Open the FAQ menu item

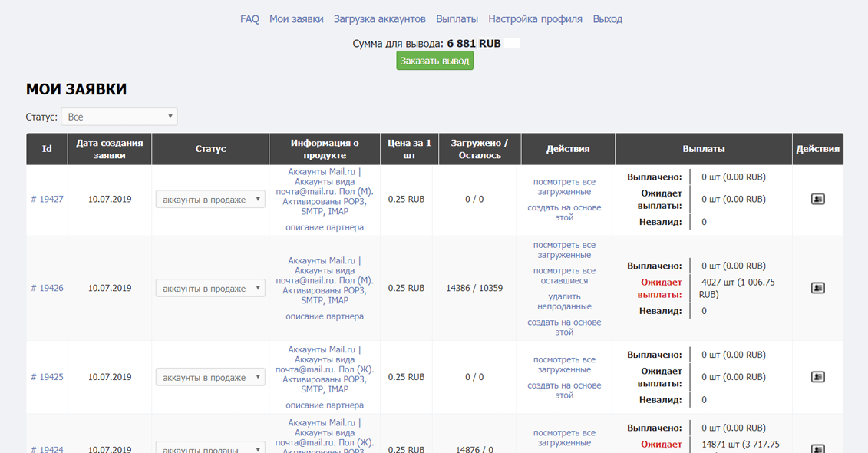point(249,19)
